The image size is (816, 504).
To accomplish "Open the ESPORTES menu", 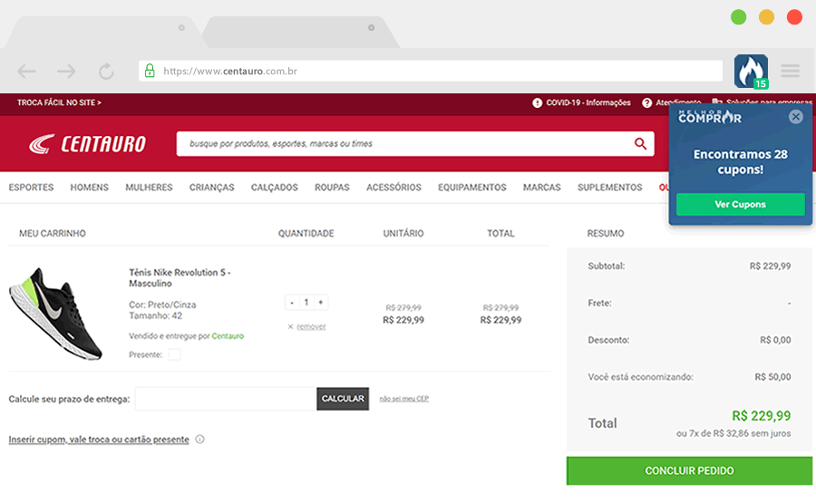I will pyautogui.click(x=31, y=188).
